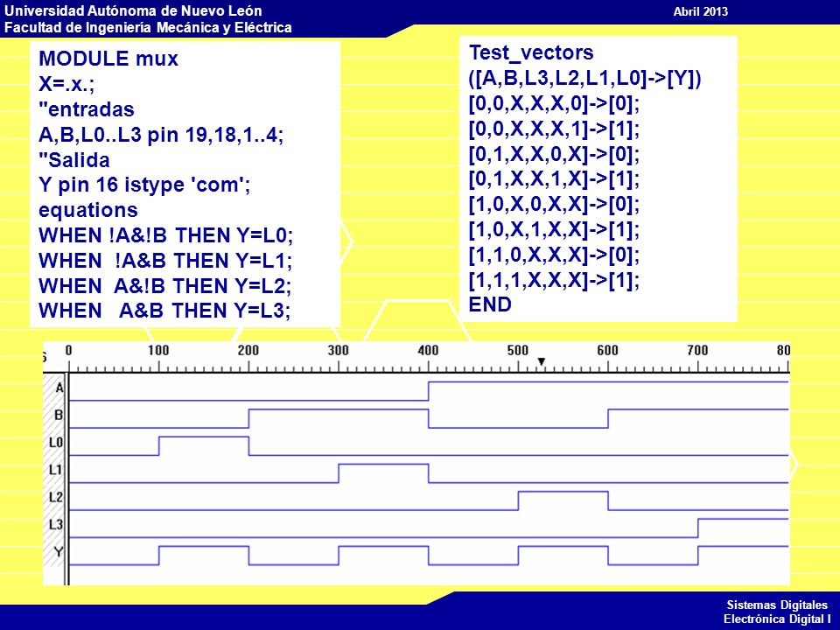Select signal label L3 in waveform
Screen dimensions: 840x630
(56, 524)
